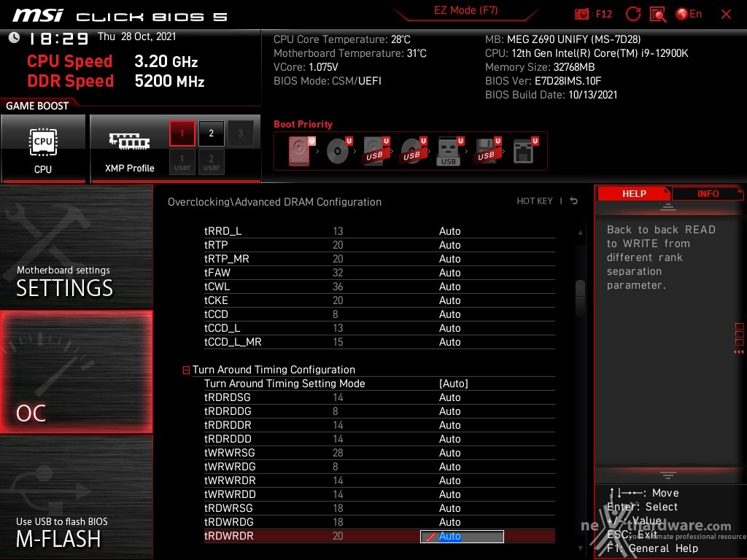Take a screenshot with the F12 camera icon
The width and height of the screenshot is (747, 560).
(x=581, y=14)
